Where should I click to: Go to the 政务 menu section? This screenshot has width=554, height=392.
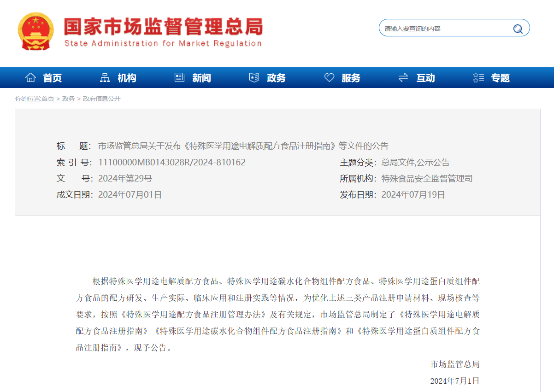click(x=276, y=78)
